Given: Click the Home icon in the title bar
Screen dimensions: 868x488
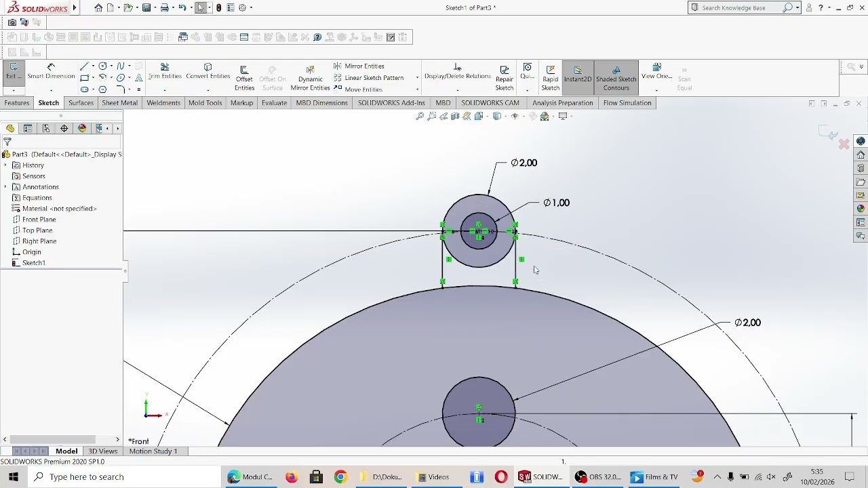Looking at the screenshot, I should [x=98, y=7].
